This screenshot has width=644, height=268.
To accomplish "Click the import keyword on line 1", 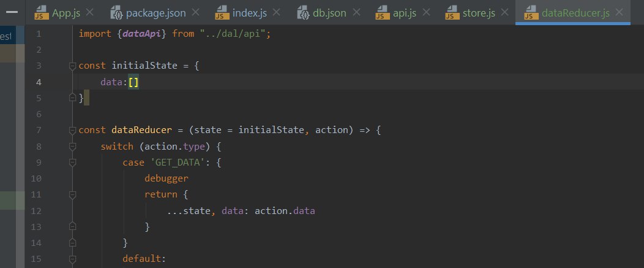I will (95, 34).
